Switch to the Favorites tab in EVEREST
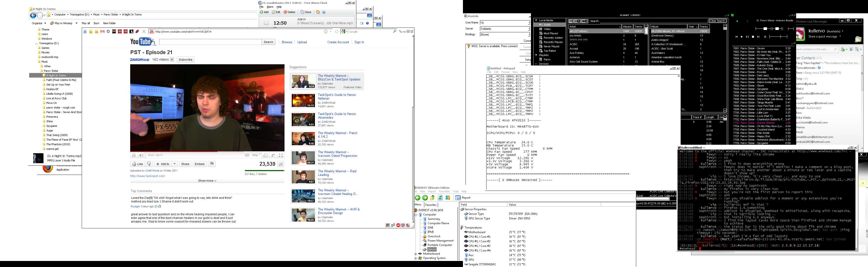 (431, 205)
